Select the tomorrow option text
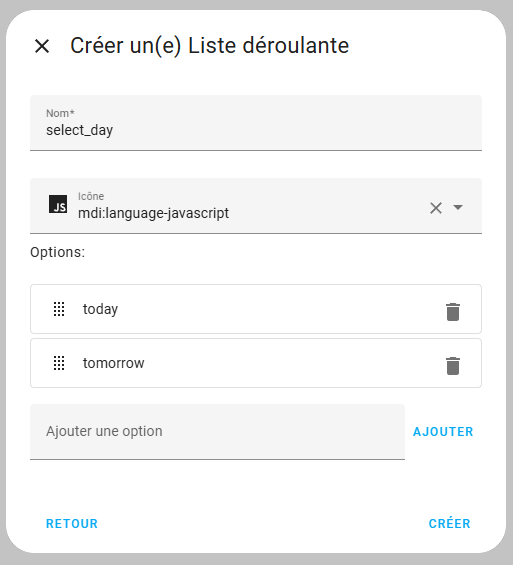 pos(113,363)
